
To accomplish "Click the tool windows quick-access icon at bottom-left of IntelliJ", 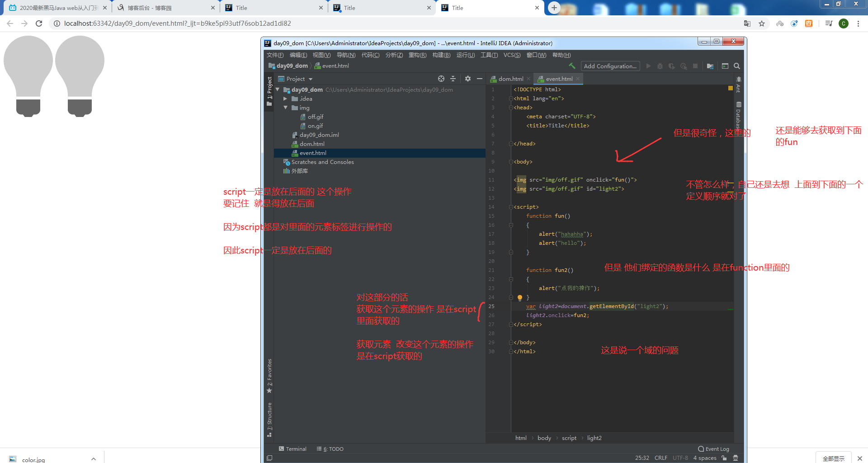I will tap(269, 458).
